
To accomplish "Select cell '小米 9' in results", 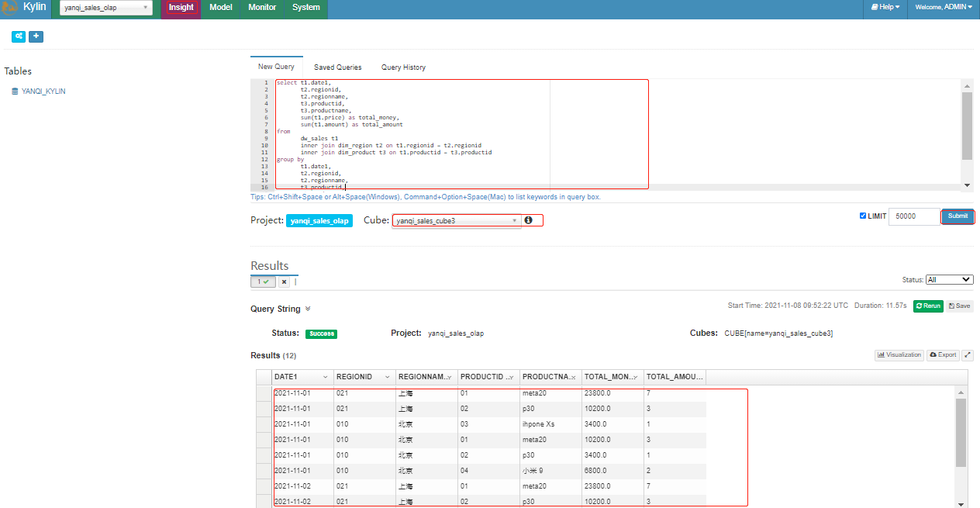I will pos(550,471).
